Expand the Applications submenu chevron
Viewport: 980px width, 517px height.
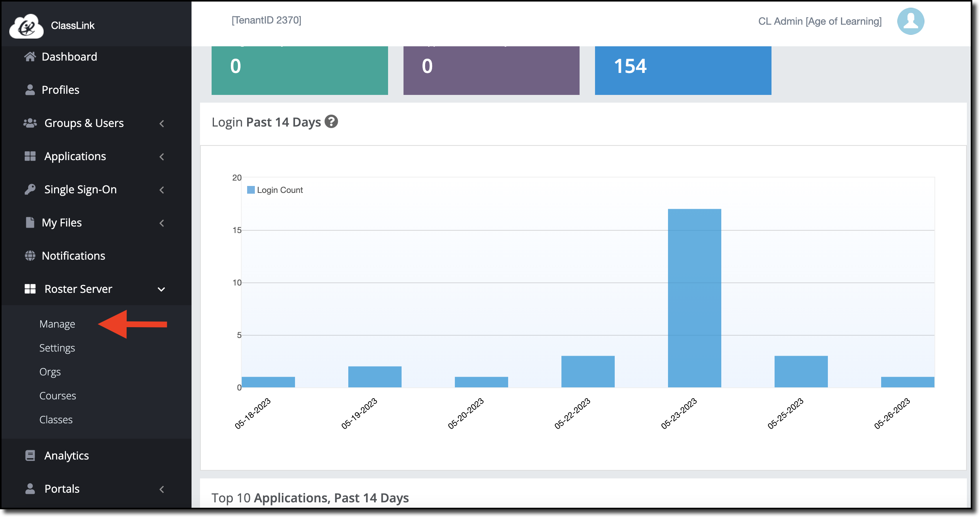(162, 157)
